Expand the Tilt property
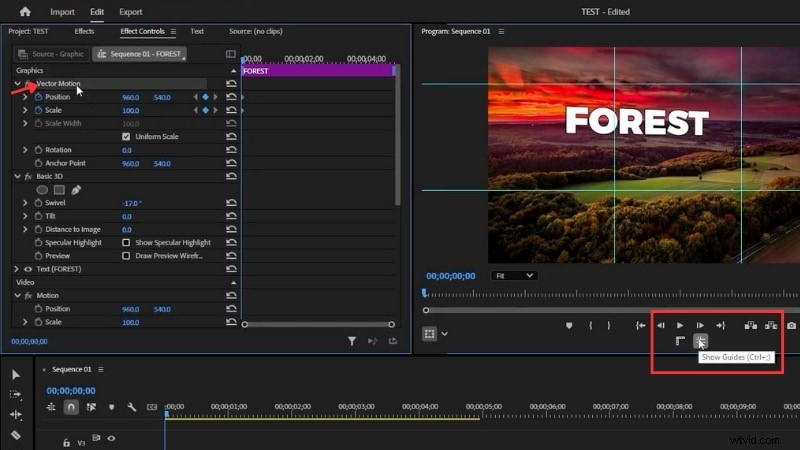Screen dimensions: 800x450 click(x=25, y=216)
